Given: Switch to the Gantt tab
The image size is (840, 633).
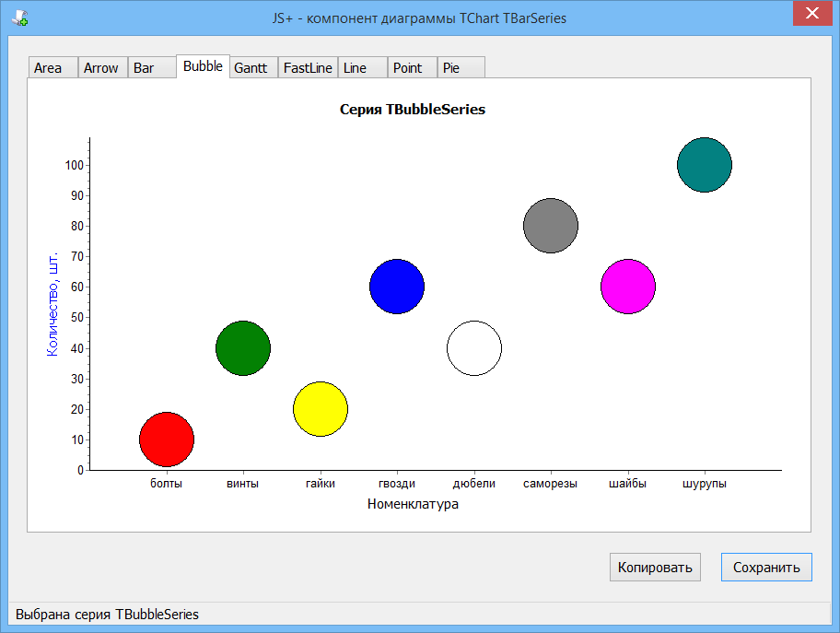Looking at the screenshot, I should coord(251,68).
